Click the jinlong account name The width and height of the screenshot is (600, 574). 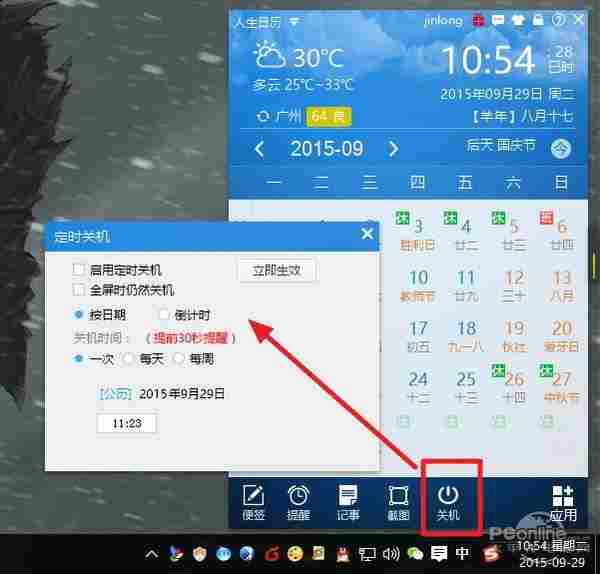[x=443, y=20]
